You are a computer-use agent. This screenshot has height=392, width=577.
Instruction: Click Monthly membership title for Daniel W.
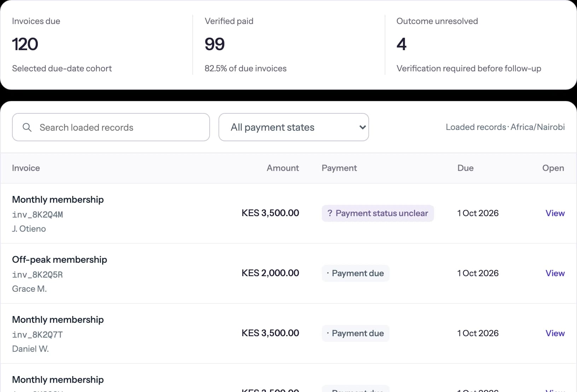tap(58, 320)
